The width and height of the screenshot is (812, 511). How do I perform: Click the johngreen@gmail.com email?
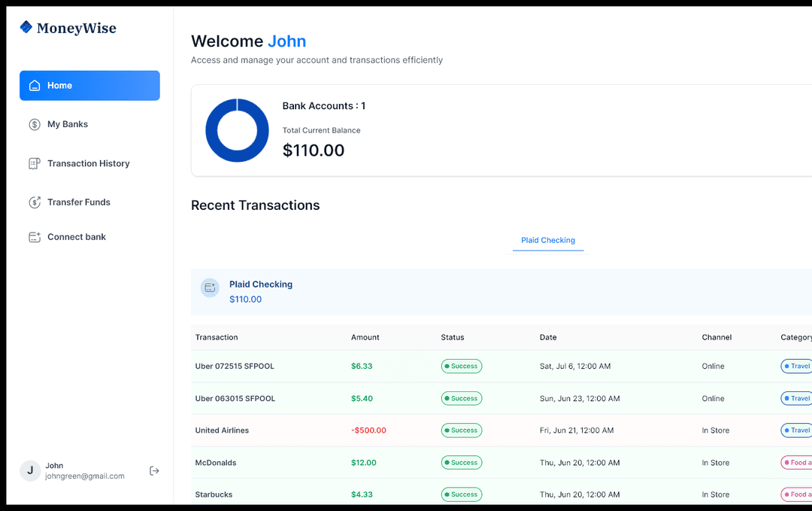pos(85,476)
